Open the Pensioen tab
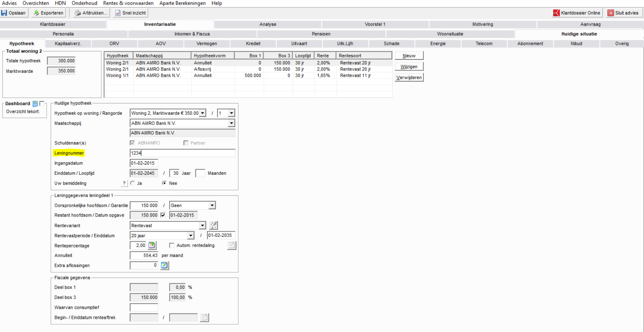 click(x=321, y=34)
